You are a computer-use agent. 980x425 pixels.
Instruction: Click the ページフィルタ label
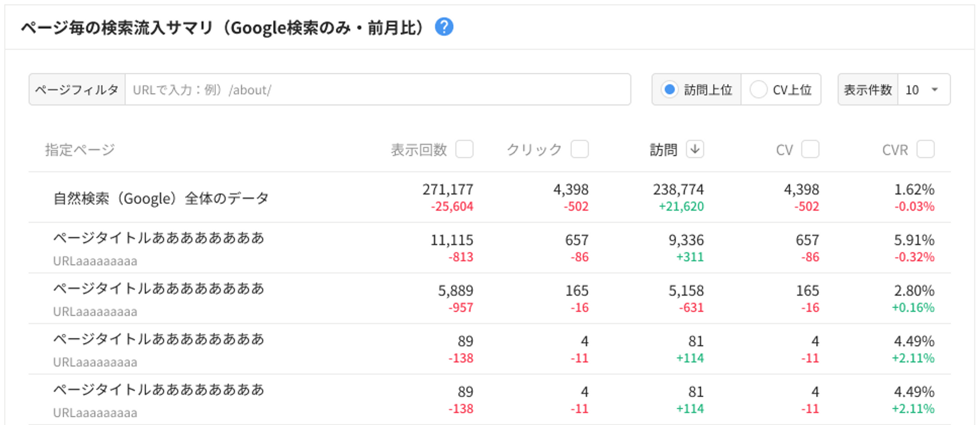click(77, 89)
